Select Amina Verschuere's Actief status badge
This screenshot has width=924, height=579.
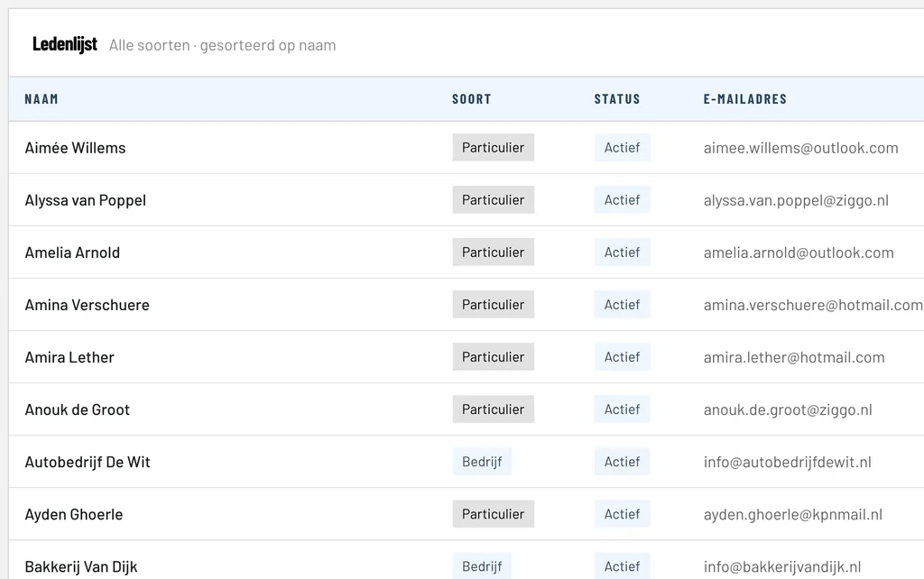point(623,305)
